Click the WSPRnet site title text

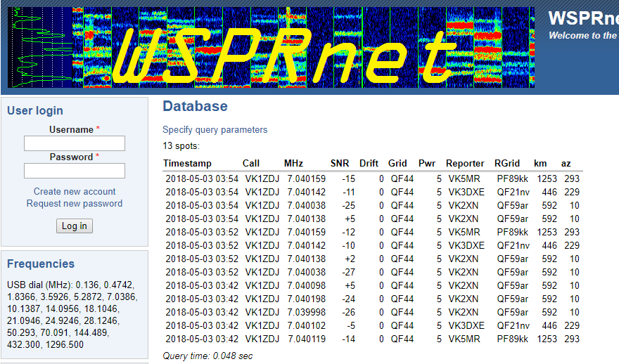pos(583,18)
